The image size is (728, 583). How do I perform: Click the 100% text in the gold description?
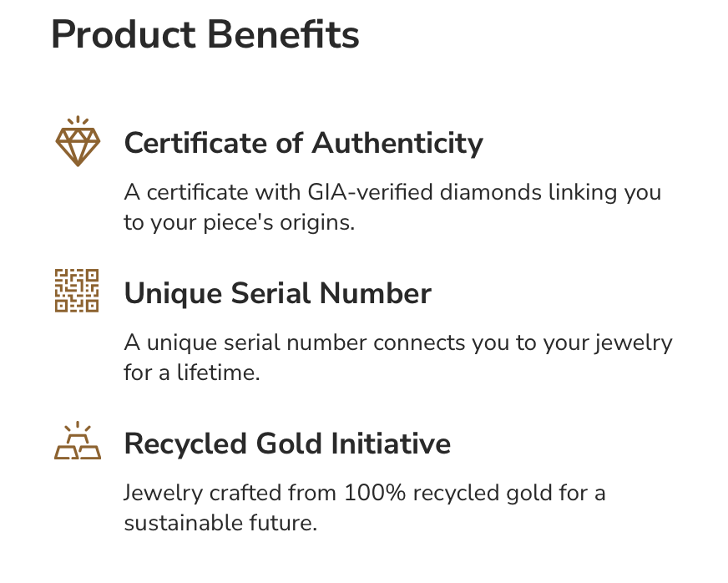[373, 493]
